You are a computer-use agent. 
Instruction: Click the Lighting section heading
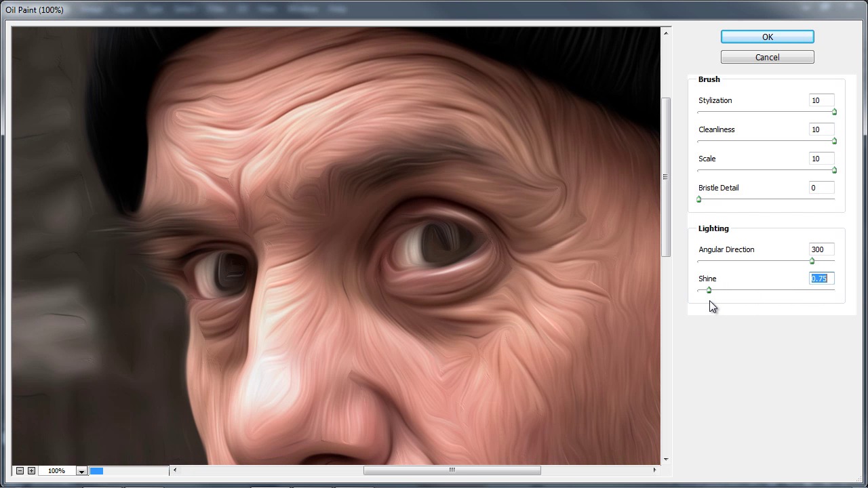click(713, 228)
